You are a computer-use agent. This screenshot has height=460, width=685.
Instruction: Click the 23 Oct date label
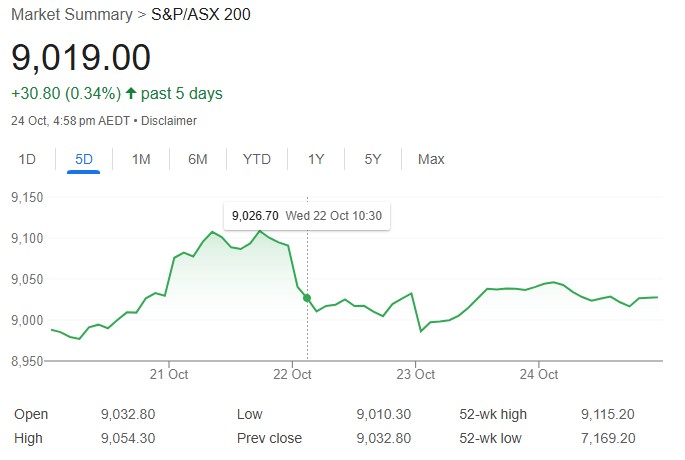[415, 375]
